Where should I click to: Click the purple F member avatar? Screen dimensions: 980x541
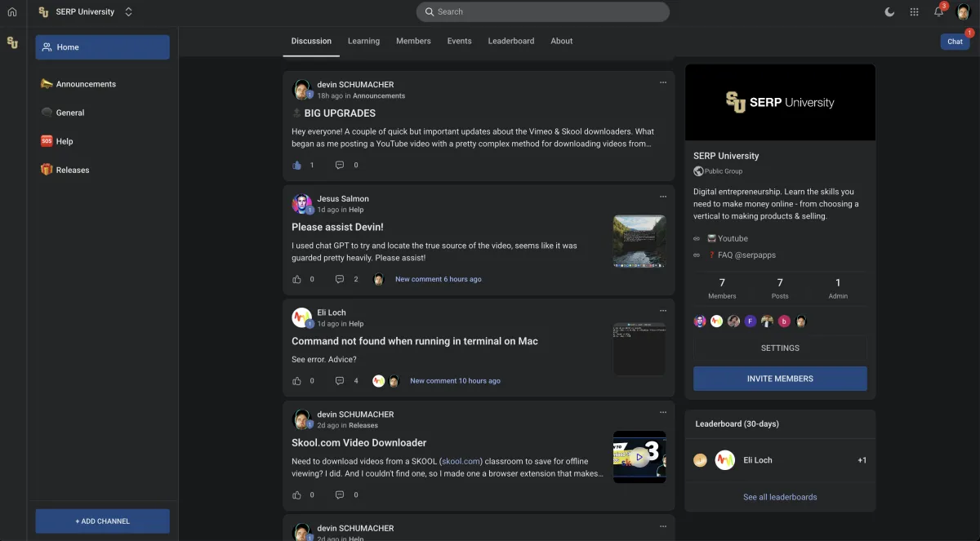click(750, 321)
